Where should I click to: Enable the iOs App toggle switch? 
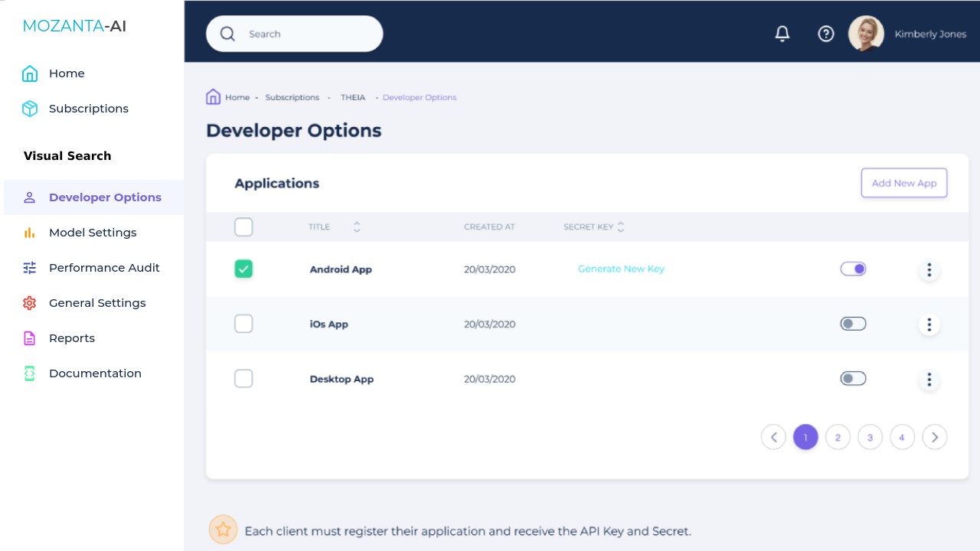853,324
